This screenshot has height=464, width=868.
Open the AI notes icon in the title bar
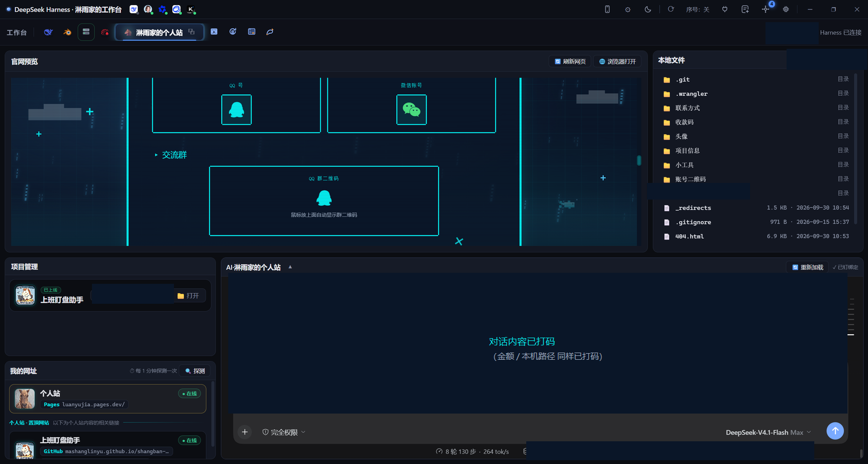click(x=745, y=9)
